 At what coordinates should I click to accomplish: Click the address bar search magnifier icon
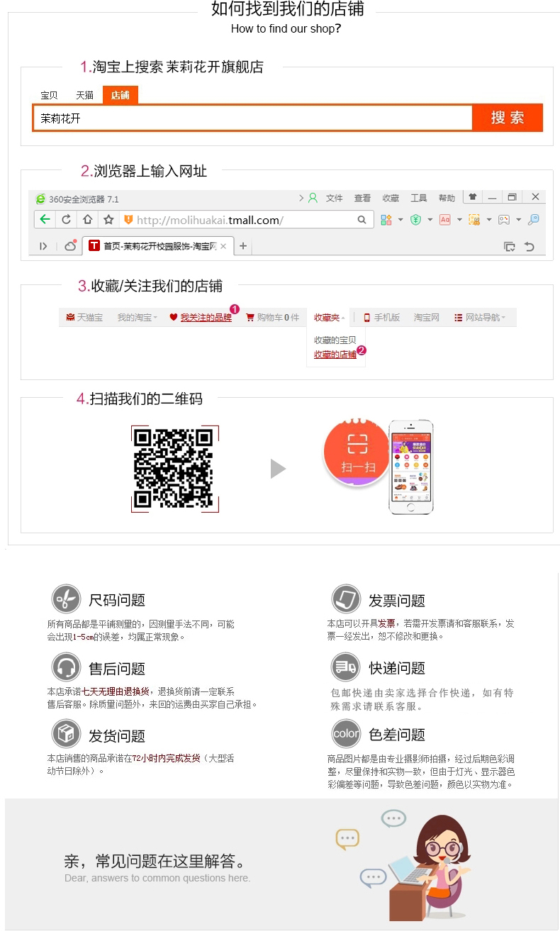[x=362, y=220]
